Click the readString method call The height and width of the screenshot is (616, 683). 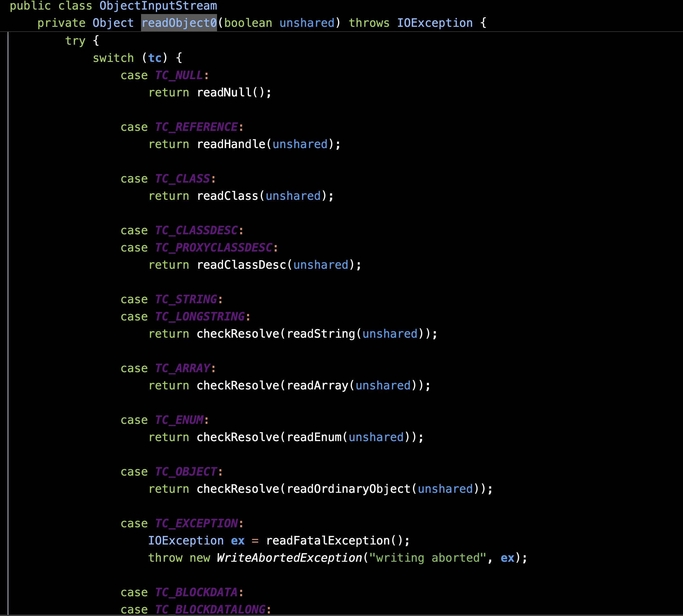point(321,334)
